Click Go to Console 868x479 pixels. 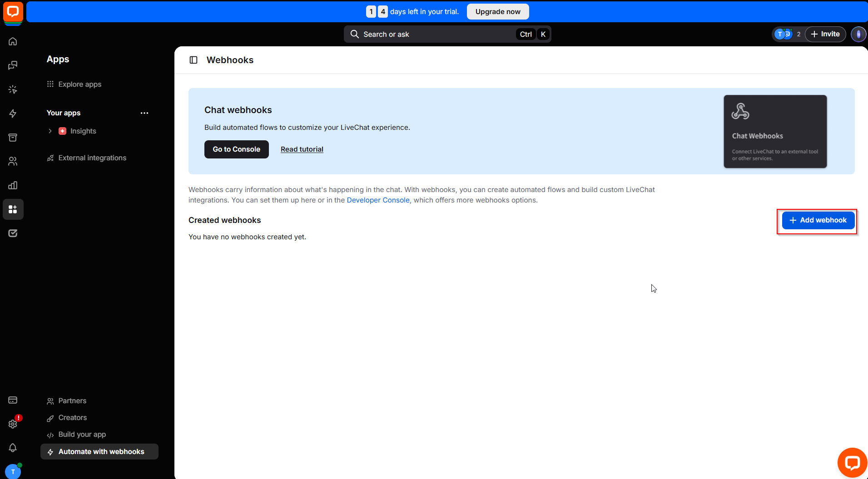tap(237, 149)
